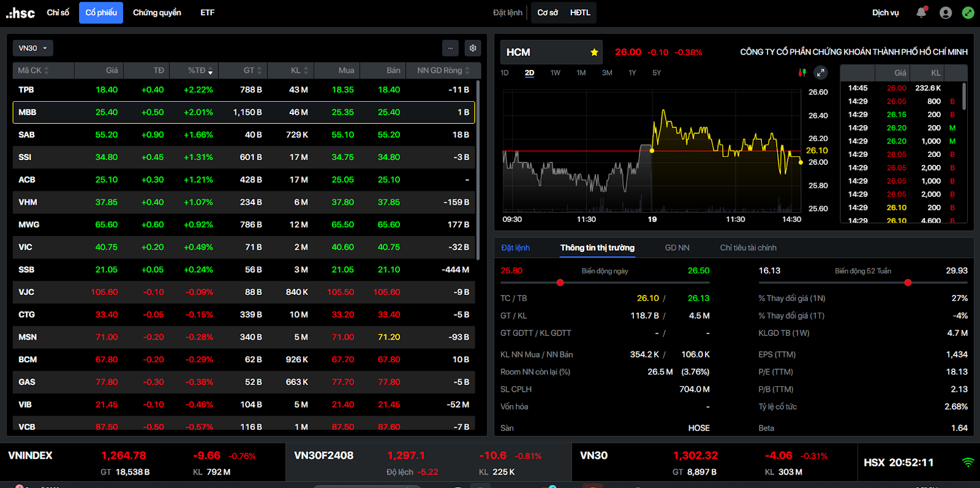Click TPB sell price 18.40
Viewport: 980px width, 488px height.
[x=389, y=90]
